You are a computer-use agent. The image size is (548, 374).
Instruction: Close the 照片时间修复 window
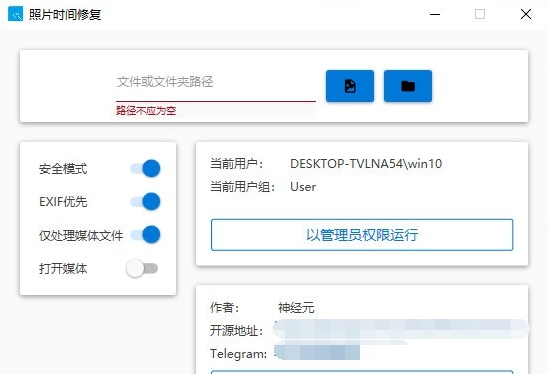526,14
